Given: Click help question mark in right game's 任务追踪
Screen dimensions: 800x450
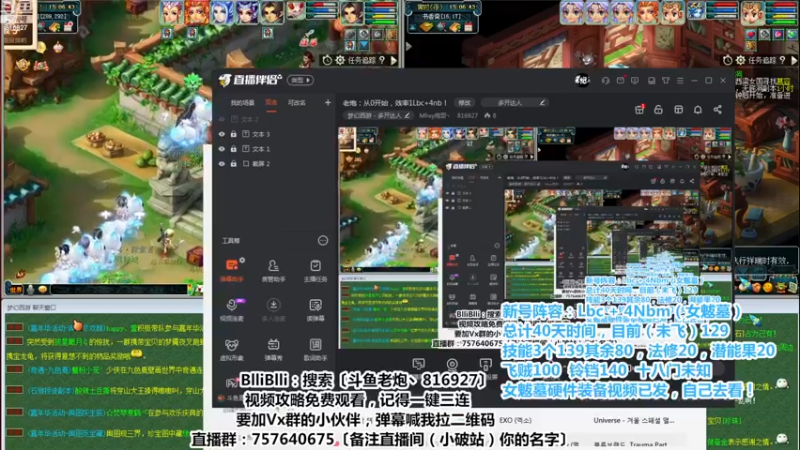Looking at the screenshot, I should click(783, 60).
